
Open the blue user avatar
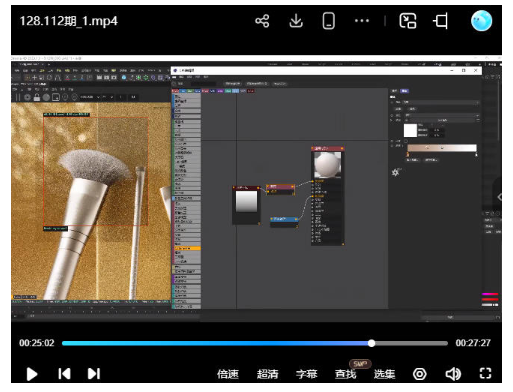(481, 21)
